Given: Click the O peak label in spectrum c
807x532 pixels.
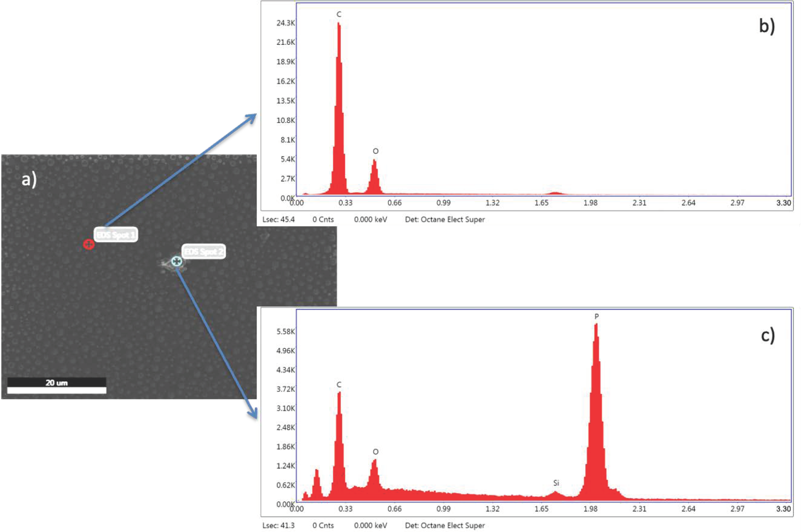Looking at the screenshot, I should [375, 452].
